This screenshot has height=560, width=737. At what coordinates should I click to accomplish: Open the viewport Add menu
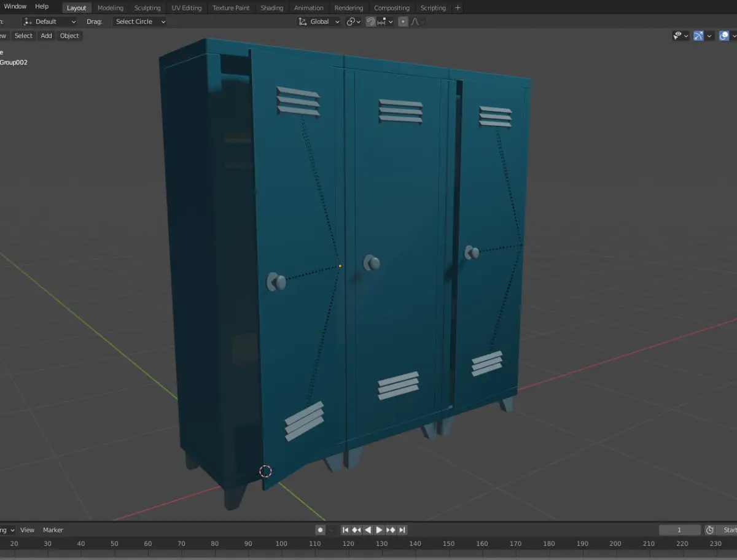tap(46, 36)
